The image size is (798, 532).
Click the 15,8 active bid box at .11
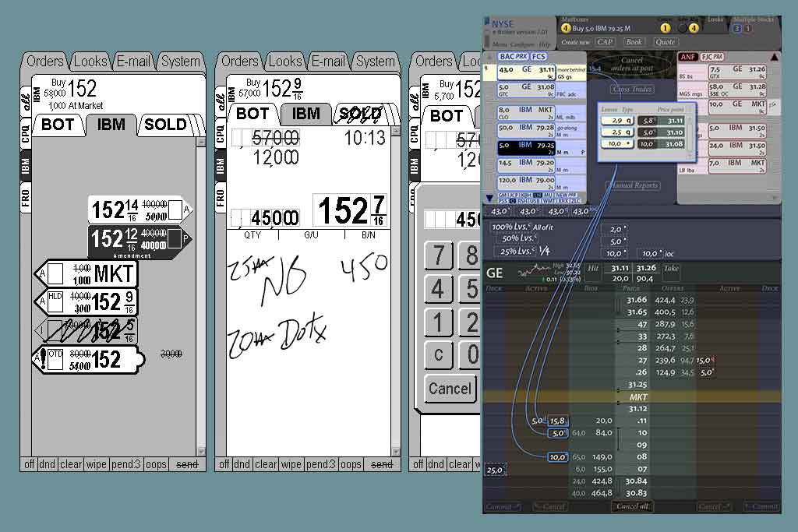[557, 421]
